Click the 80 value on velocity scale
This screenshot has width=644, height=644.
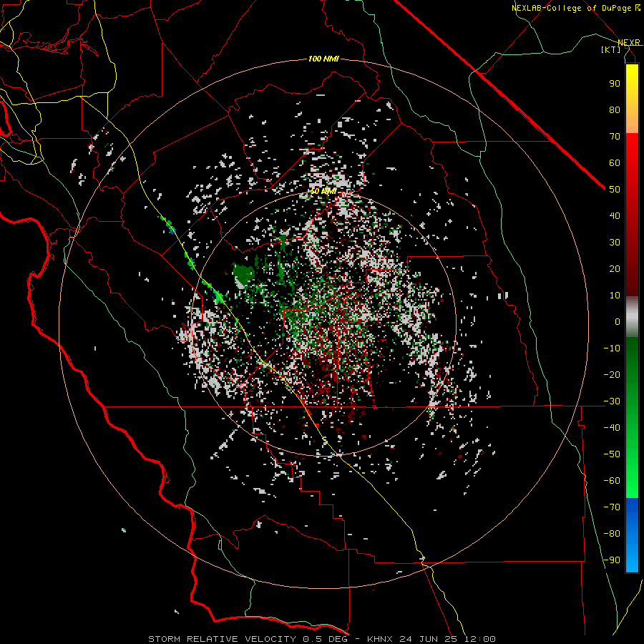tap(615, 110)
